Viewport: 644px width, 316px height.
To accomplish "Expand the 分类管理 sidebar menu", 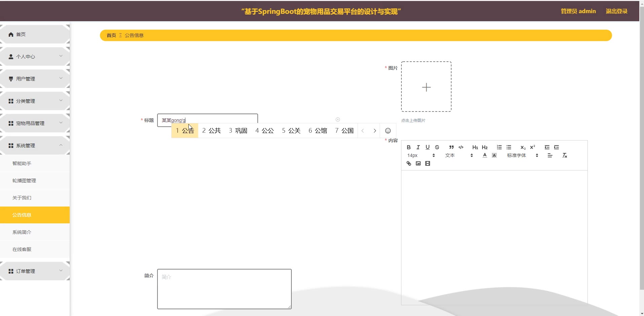I will tap(35, 101).
